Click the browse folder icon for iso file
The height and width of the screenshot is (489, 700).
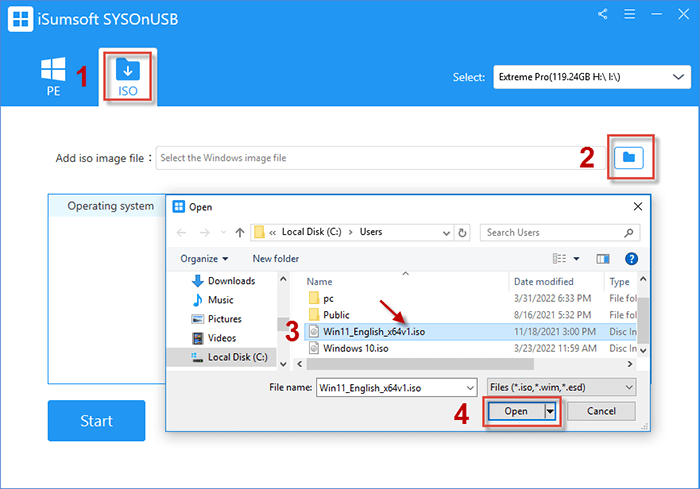pos(629,158)
